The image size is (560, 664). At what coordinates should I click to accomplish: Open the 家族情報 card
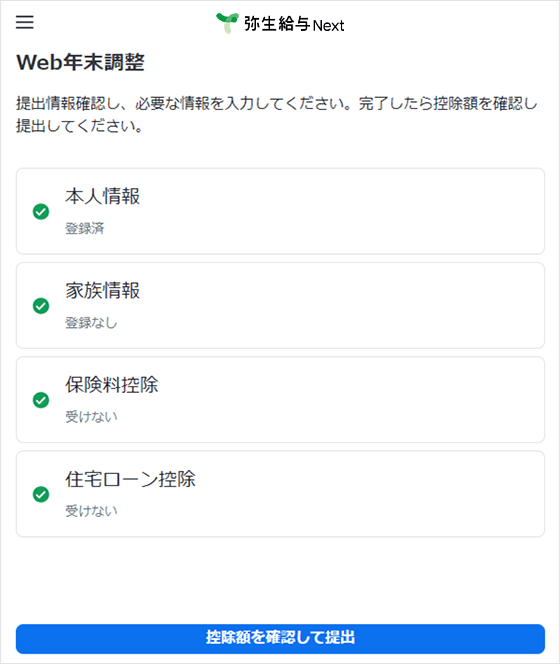[x=280, y=305]
